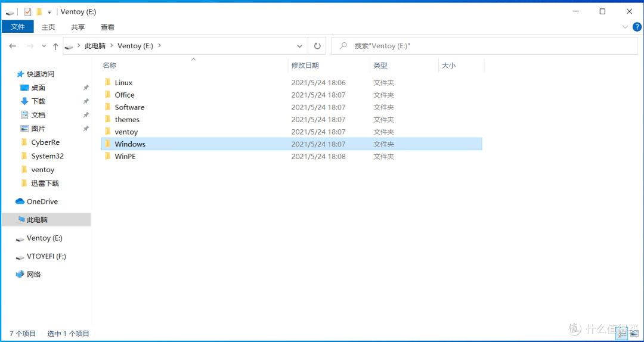This screenshot has height=342, width=644.
Task: Click the WinPE folder name
Action: pos(125,157)
